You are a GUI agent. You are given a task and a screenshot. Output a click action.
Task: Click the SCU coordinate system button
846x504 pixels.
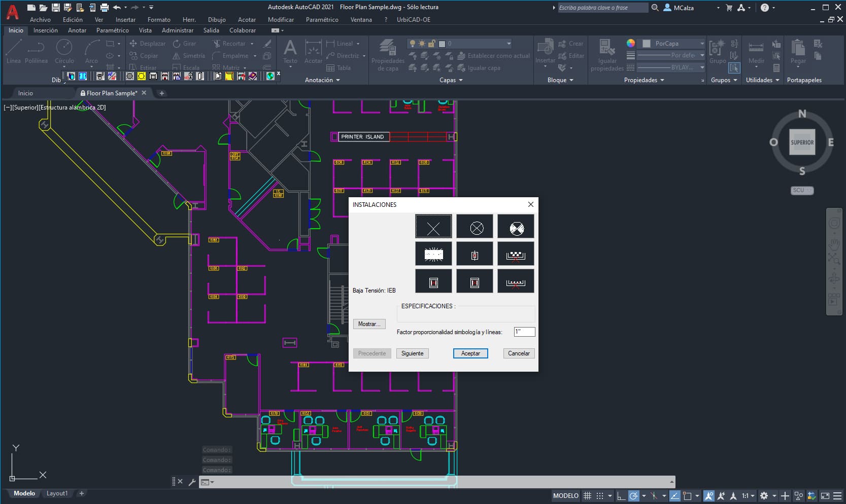click(802, 190)
